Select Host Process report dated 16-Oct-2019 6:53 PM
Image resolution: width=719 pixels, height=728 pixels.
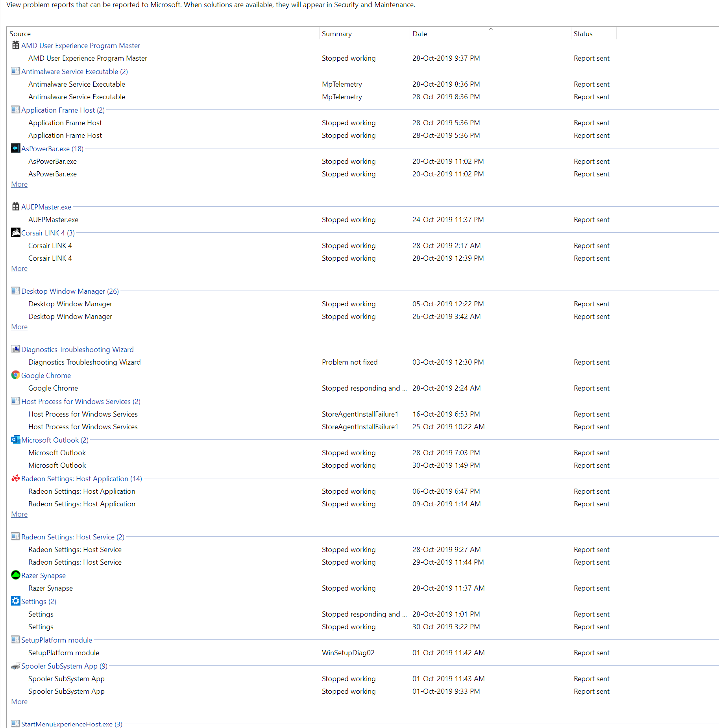(319, 414)
